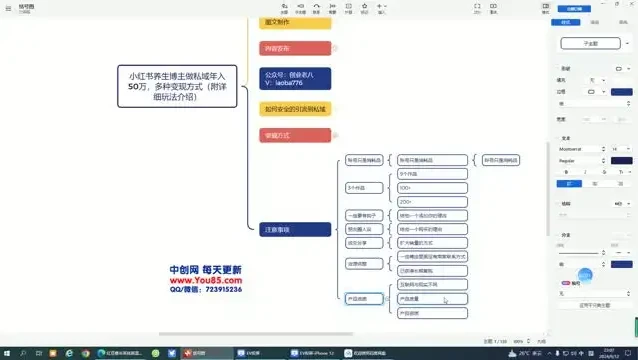Click the branch color swatch
This screenshot has width=638, height=360.
[621, 264]
